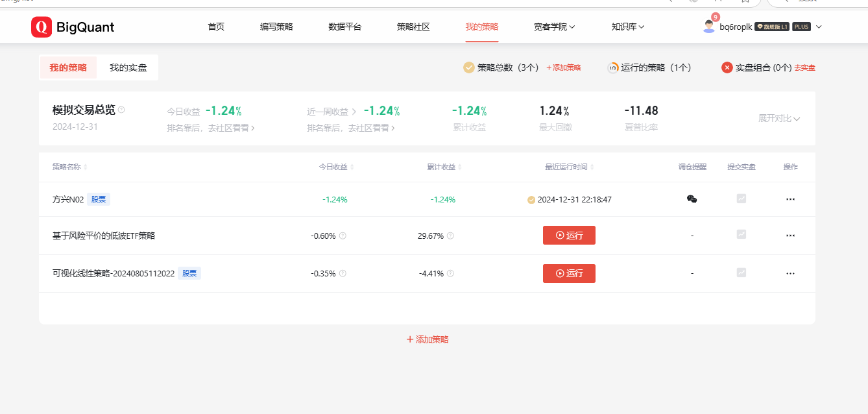Screen dimensions: 868x414
Task: Click the submit-to-live chart icon for 方兴N02
Action: click(x=741, y=199)
